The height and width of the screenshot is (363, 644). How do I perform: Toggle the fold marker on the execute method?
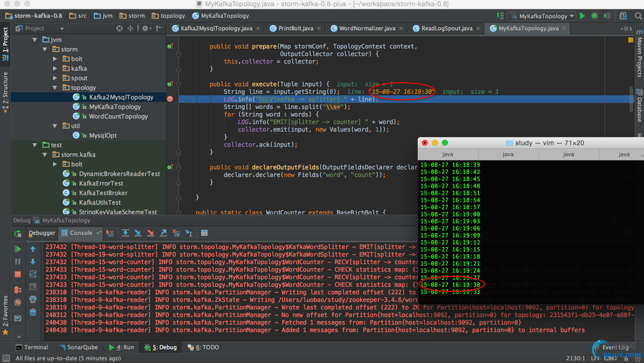pos(179,84)
